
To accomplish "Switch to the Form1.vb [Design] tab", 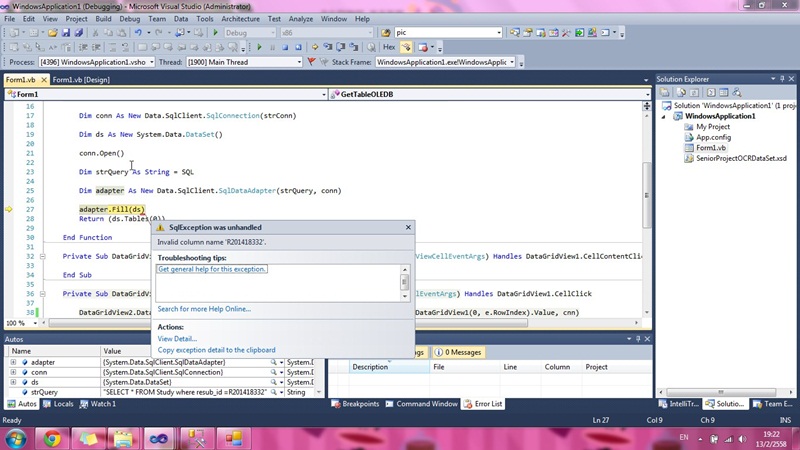I will 81,80.
